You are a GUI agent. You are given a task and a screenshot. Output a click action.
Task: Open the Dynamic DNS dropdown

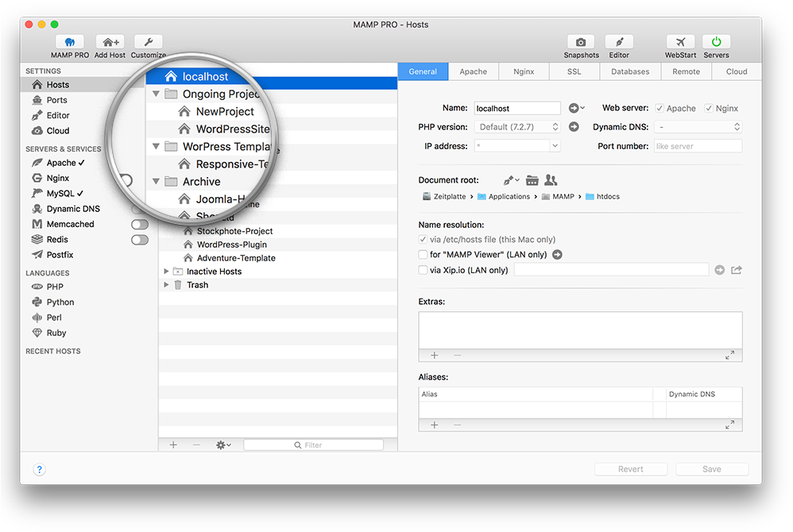(x=698, y=127)
